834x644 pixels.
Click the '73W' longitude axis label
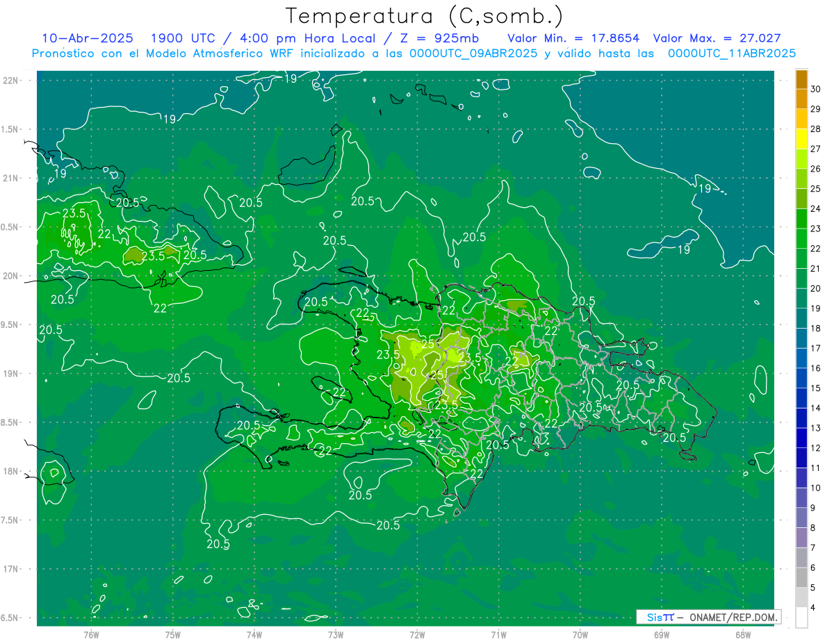coord(336,635)
